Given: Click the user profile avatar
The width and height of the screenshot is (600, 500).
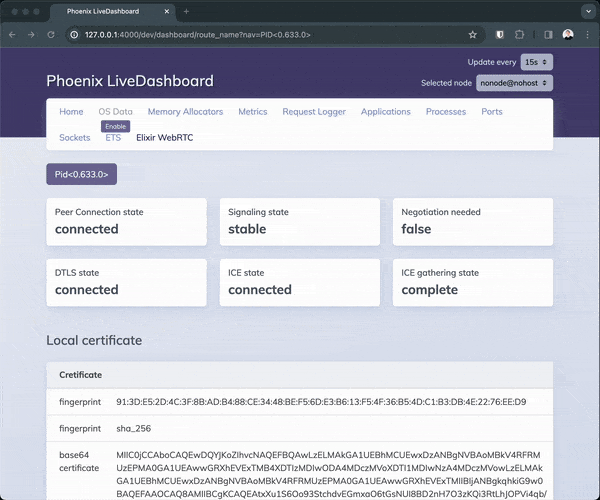Looking at the screenshot, I should (x=568, y=34).
